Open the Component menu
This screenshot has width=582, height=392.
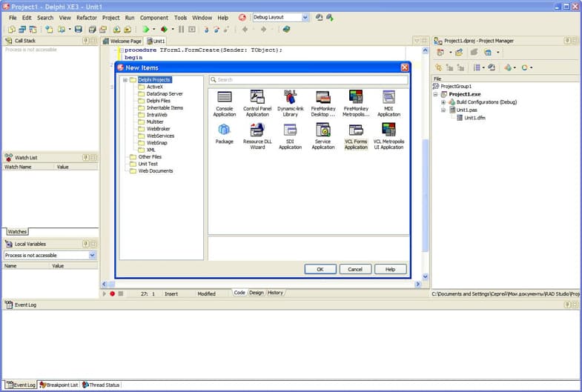(154, 18)
